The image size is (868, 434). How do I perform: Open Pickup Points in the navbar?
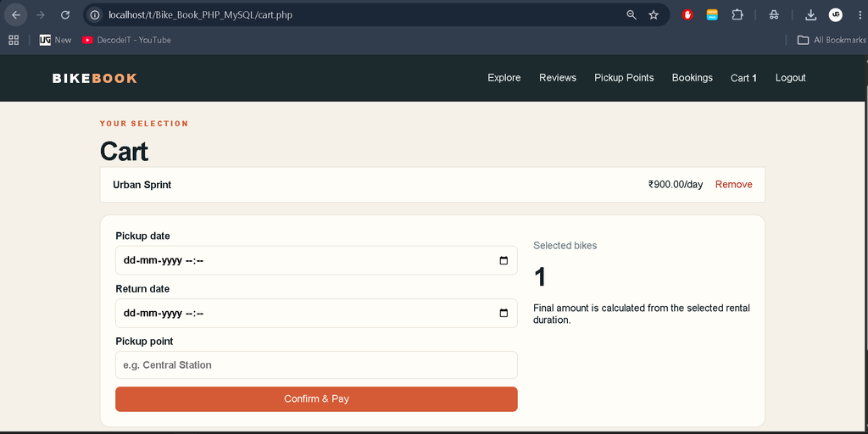[x=624, y=78]
